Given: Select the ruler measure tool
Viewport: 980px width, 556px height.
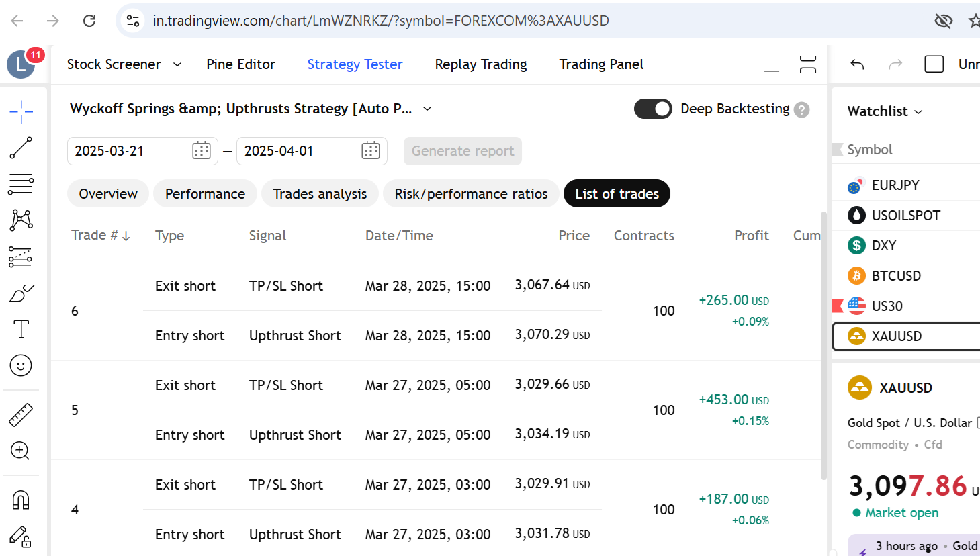Looking at the screenshot, I should [x=21, y=415].
